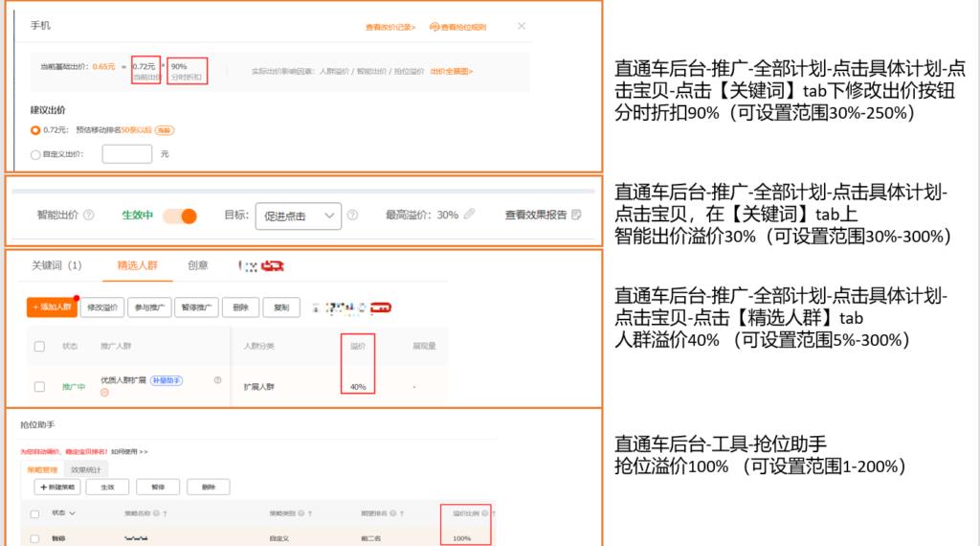The image size is (980, 546).
Task: Edit 最高溢价 with the pencil icon
Action: [469, 214]
